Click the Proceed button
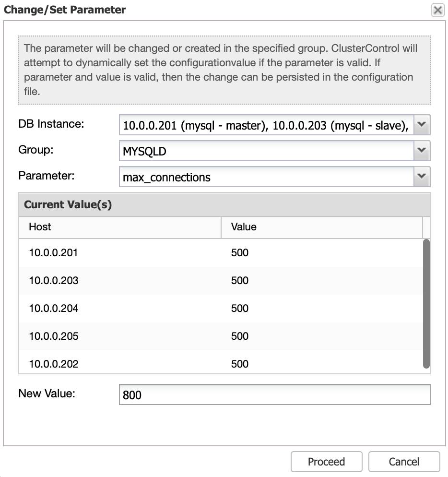This screenshot has height=477, width=448. (326, 462)
